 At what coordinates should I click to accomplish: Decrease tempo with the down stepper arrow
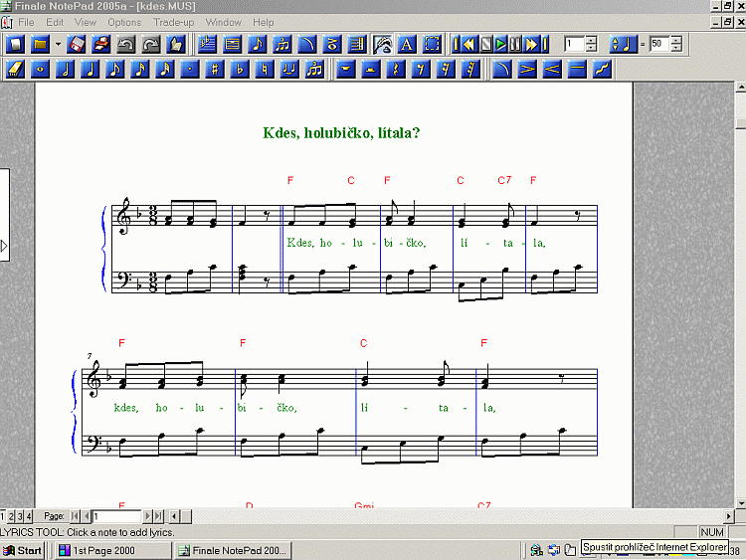pyautogui.click(x=676, y=48)
